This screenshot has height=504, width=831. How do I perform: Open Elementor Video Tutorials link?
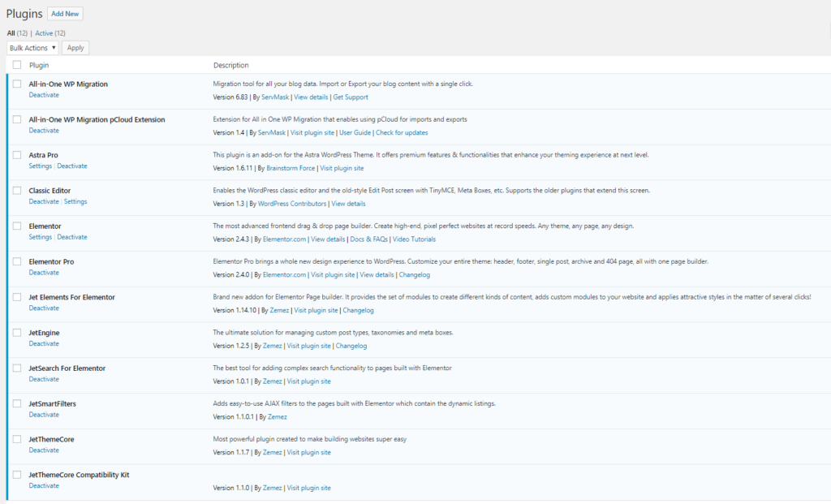413,239
